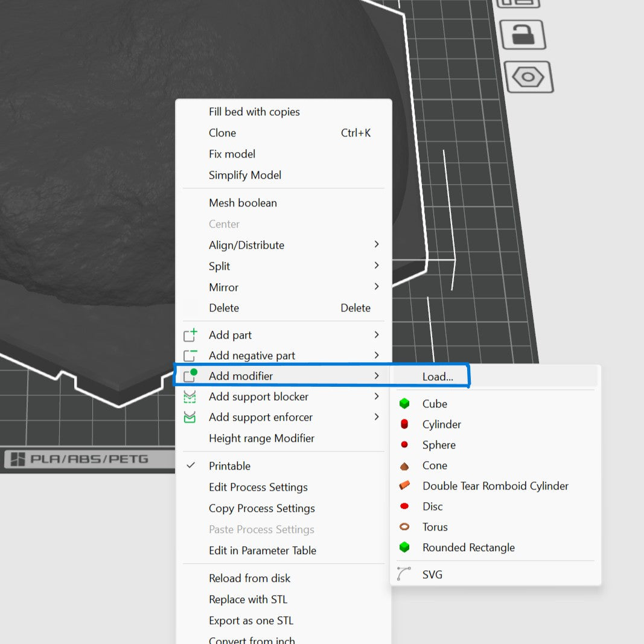Select the red Cylinder shape icon
This screenshot has width=644, height=644.
(404, 424)
